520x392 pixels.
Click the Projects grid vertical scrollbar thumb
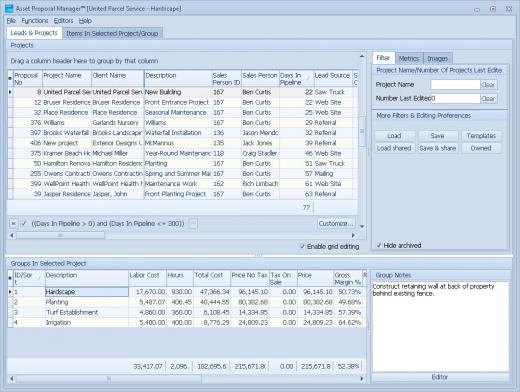point(362,131)
